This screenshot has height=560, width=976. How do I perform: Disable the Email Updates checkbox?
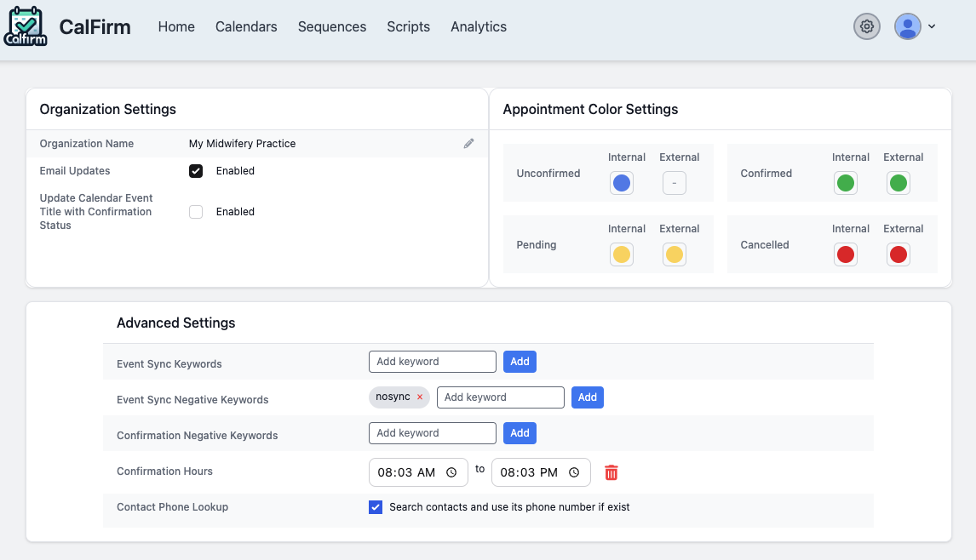click(196, 171)
